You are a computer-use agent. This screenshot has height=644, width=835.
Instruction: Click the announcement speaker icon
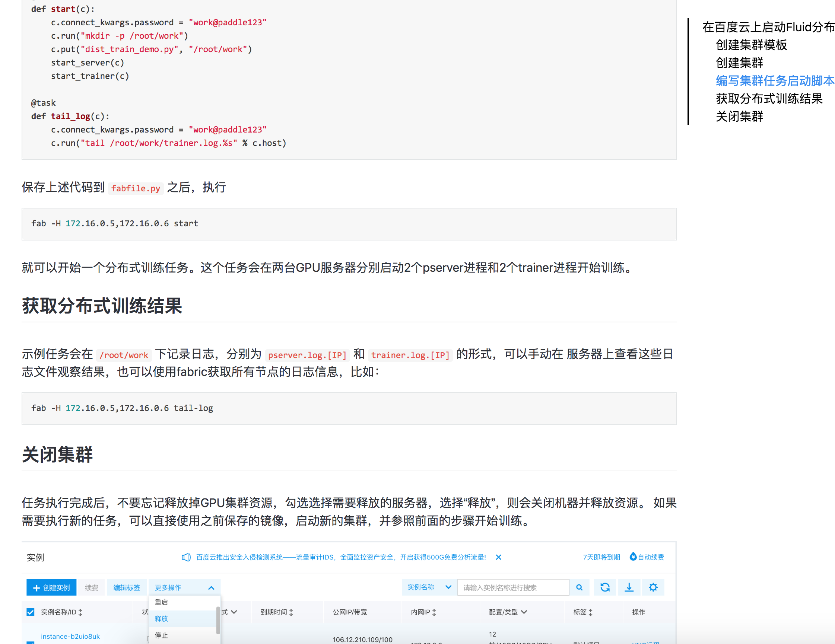[x=186, y=557]
